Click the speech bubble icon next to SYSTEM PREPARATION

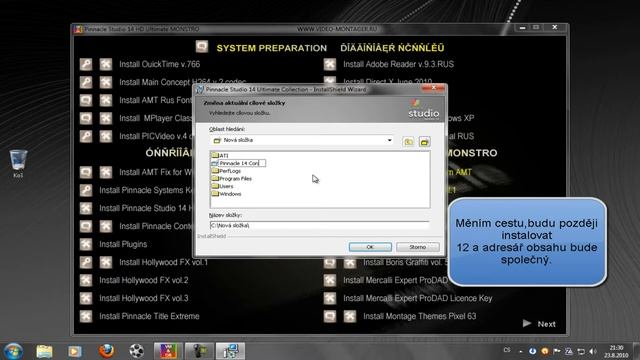coord(202,47)
